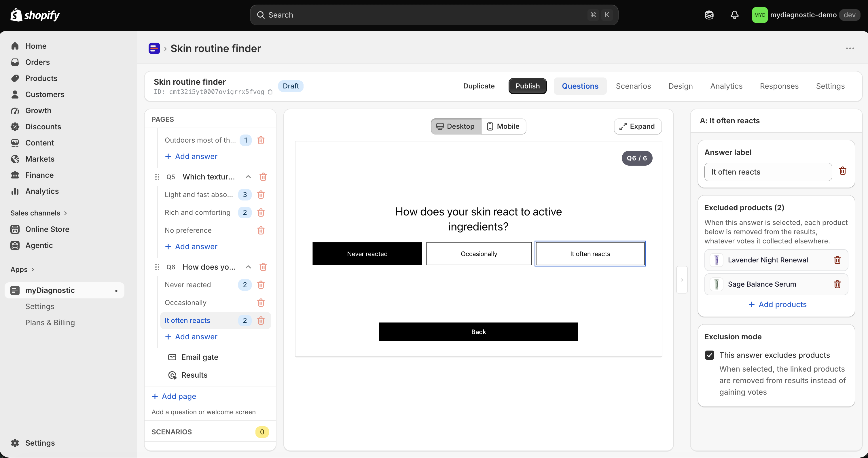Viewport: 868px width, 458px height.
Task: Remove Sage Balance Serum from excluded products
Action: click(837, 284)
